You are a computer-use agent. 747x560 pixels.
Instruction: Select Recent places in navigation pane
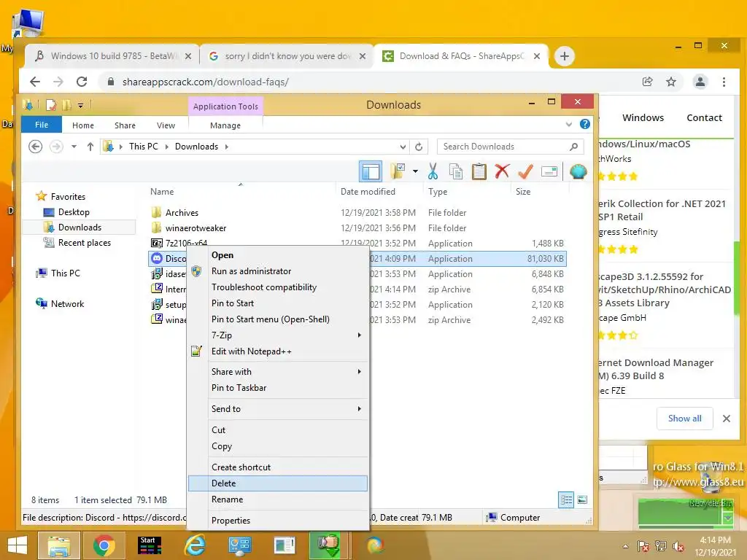85,243
